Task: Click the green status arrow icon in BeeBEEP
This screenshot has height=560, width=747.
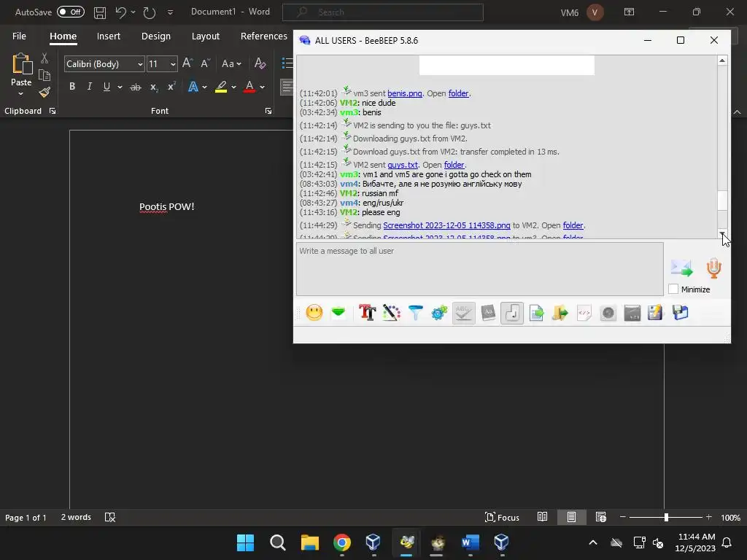Action: coord(338,312)
